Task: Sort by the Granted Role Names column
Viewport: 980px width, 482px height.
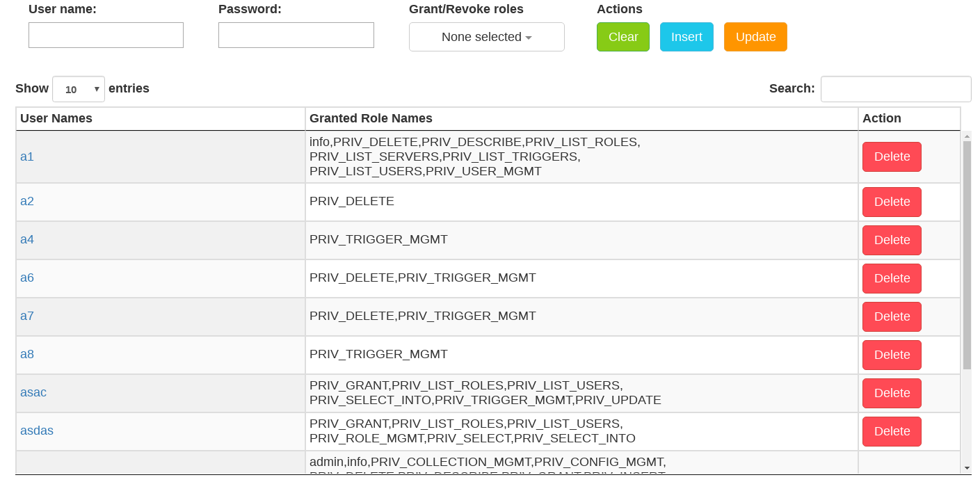Action: pyautogui.click(x=371, y=118)
